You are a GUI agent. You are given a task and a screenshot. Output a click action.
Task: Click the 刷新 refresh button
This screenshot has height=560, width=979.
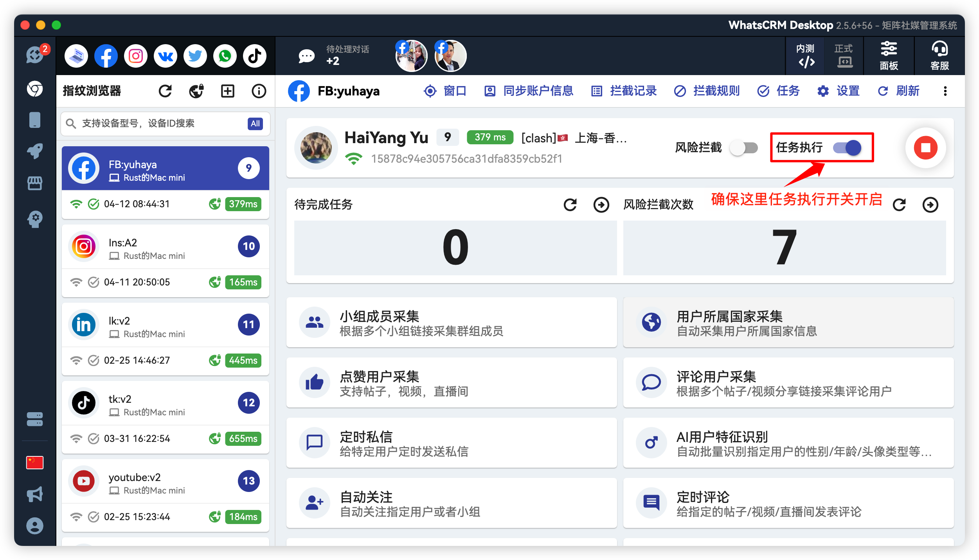pos(898,91)
